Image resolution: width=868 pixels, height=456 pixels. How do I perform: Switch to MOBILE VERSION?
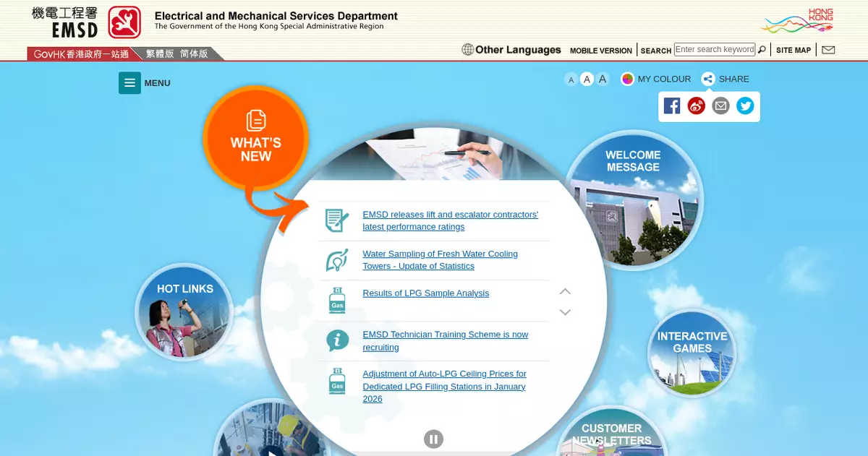[x=600, y=51]
